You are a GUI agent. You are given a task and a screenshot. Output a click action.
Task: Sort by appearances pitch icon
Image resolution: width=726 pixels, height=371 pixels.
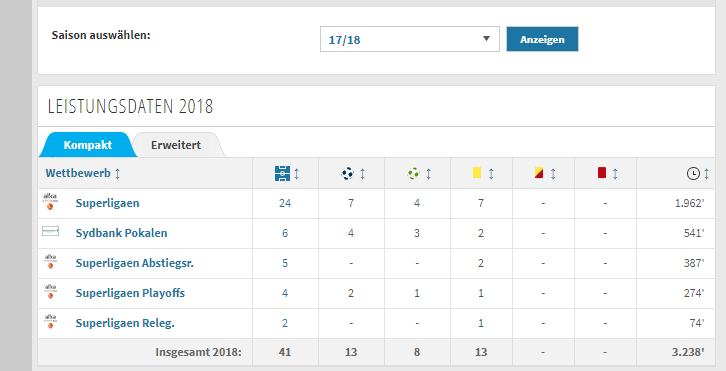click(282, 174)
